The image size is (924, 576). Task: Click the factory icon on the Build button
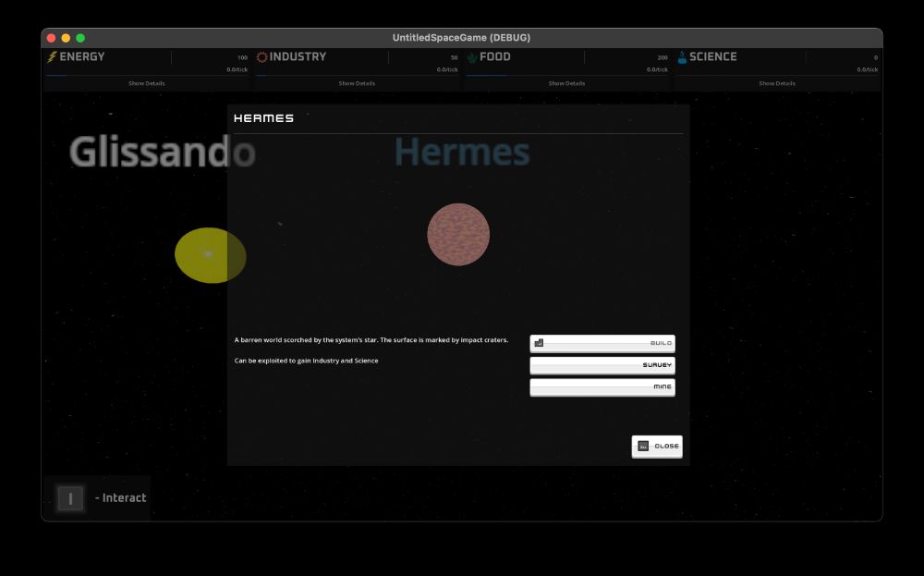[x=539, y=342]
